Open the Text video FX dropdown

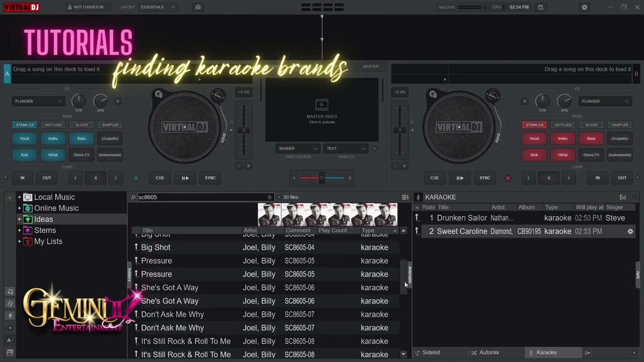tap(346, 148)
